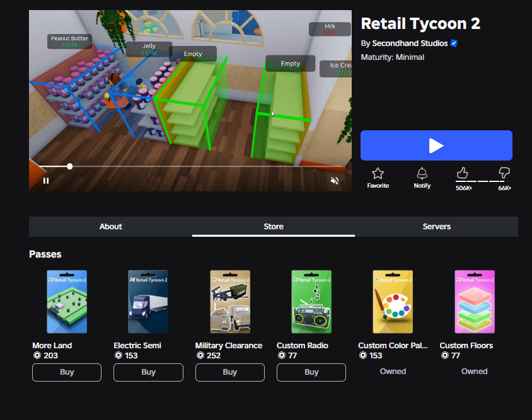Click the Robux icon beside 203 price
The height and width of the screenshot is (420, 532).
[x=37, y=355]
